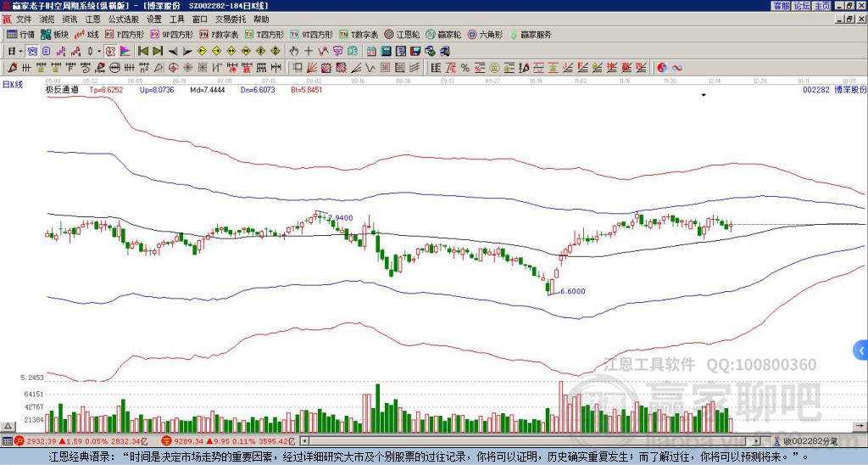Select the circle with horizontal lines tool
868x465 pixels.
(x=114, y=68)
